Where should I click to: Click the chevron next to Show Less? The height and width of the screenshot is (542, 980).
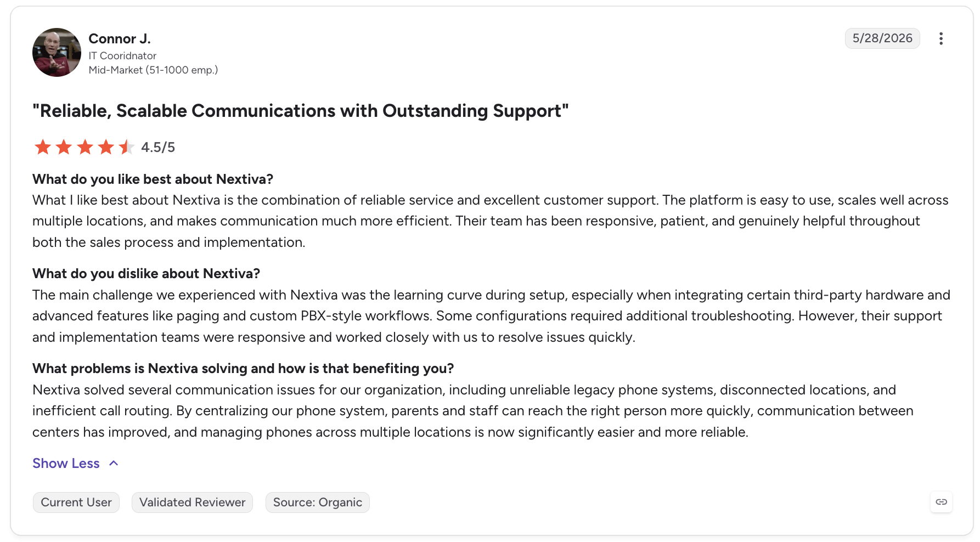click(114, 463)
